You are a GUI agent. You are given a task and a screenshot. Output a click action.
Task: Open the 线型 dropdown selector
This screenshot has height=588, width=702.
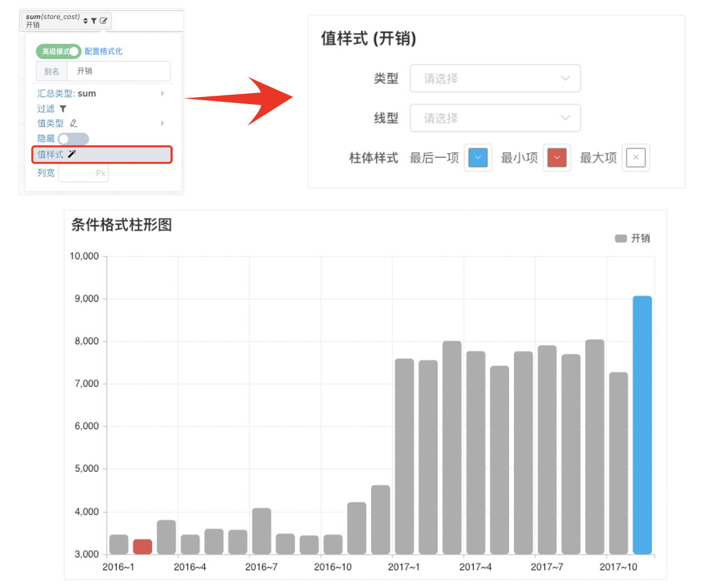[x=495, y=118]
